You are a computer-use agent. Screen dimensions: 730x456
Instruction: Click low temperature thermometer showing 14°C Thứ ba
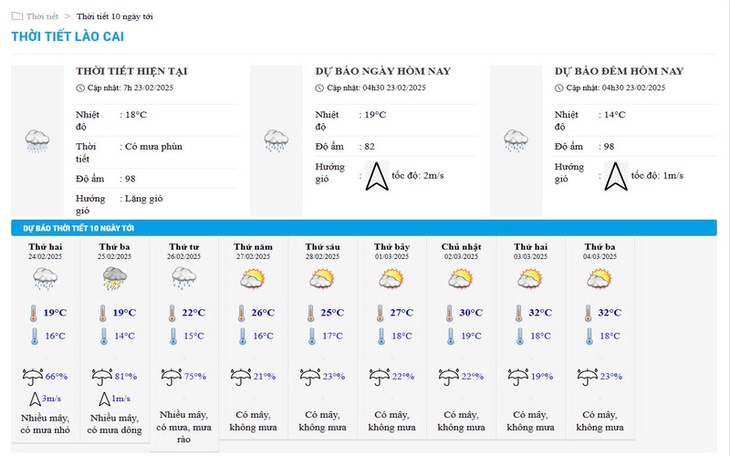click(x=103, y=336)
